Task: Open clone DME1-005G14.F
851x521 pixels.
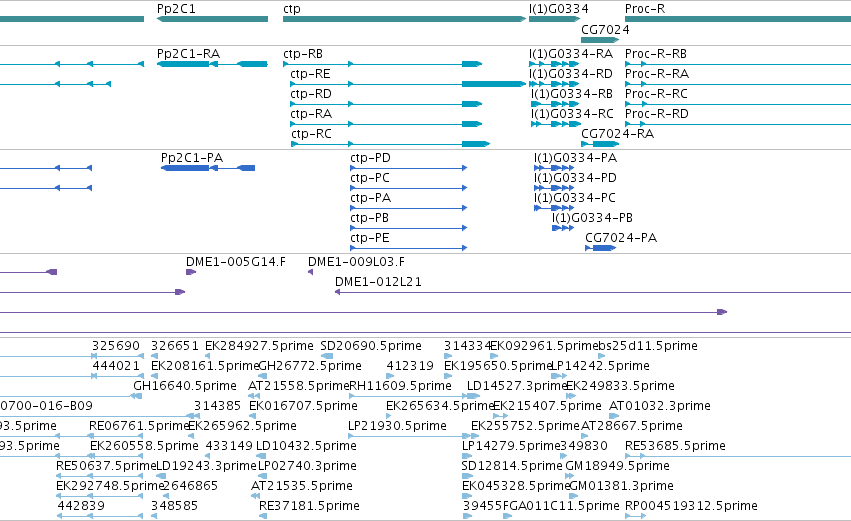Action: coord(236,262)
